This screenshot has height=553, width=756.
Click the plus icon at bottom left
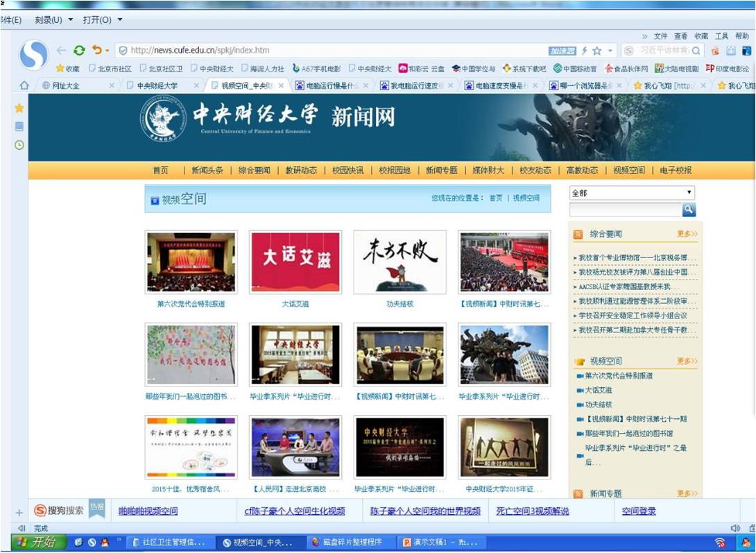click(x=19, y=513)
